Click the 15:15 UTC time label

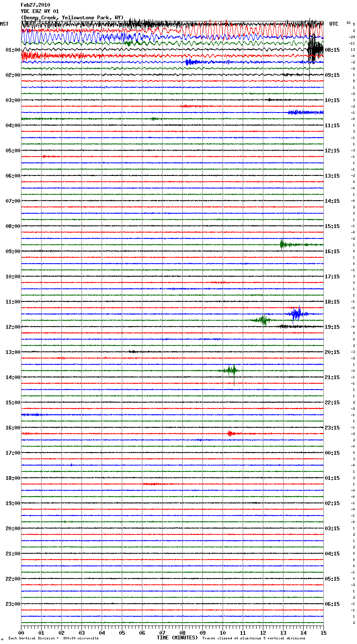point(332,226)
